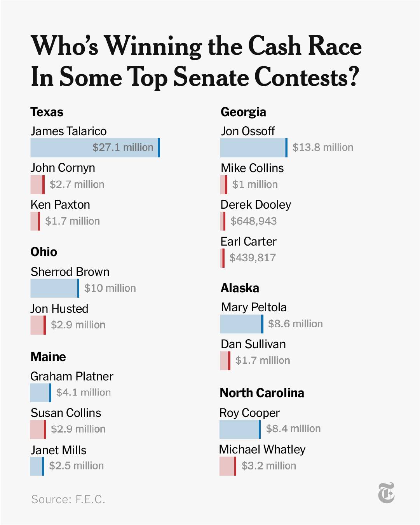Image resolution: width=420 pixels, height=525 pixels.
Task: Click the Sherrod Brown blue bar
Action: (x=54, y=288)
